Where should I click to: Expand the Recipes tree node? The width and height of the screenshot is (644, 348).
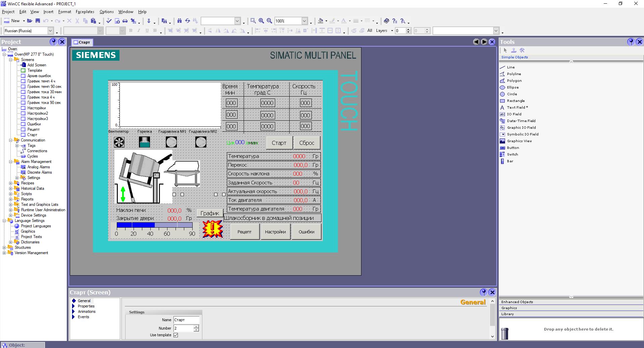pyautogui.click(x=10, y=183)
